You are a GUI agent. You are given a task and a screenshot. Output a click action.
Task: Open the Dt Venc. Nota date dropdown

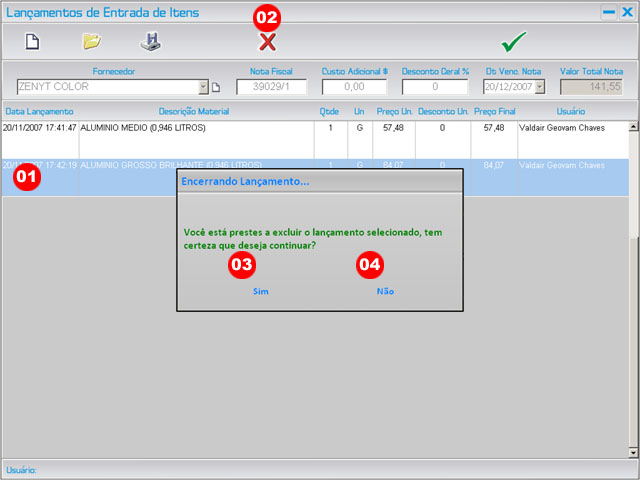tap(540, 88)
